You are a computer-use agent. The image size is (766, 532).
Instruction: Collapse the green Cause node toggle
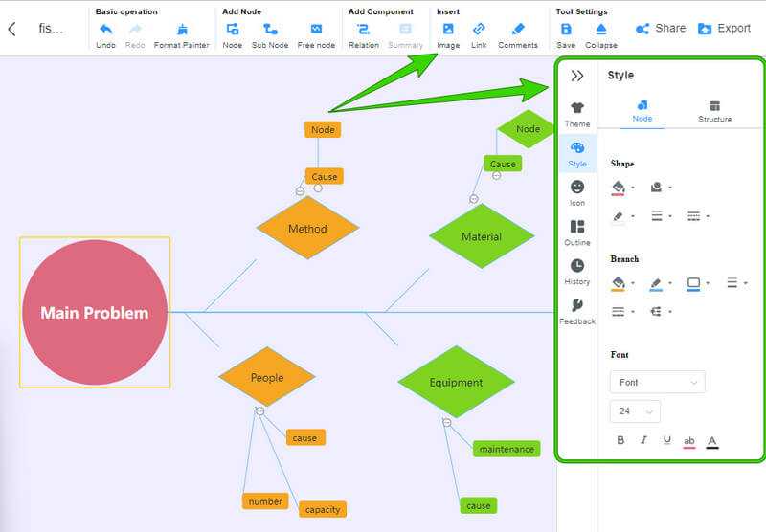[x=496, y=176]
